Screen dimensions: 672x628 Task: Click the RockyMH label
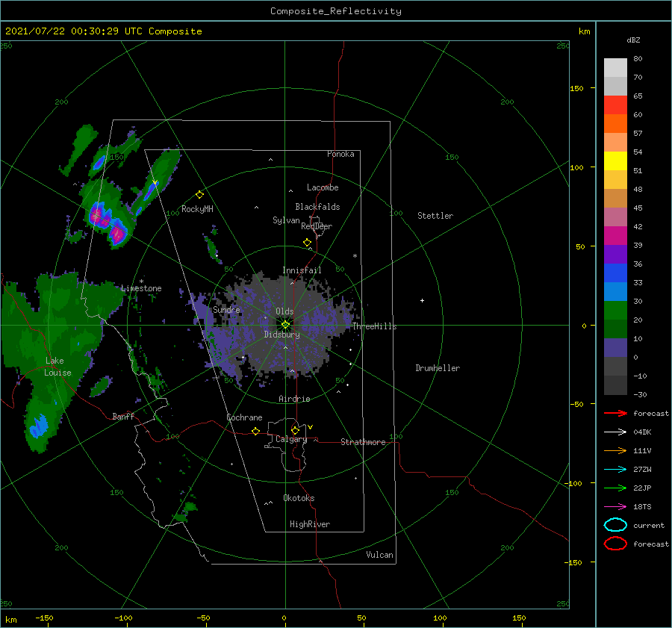[197, 209]
